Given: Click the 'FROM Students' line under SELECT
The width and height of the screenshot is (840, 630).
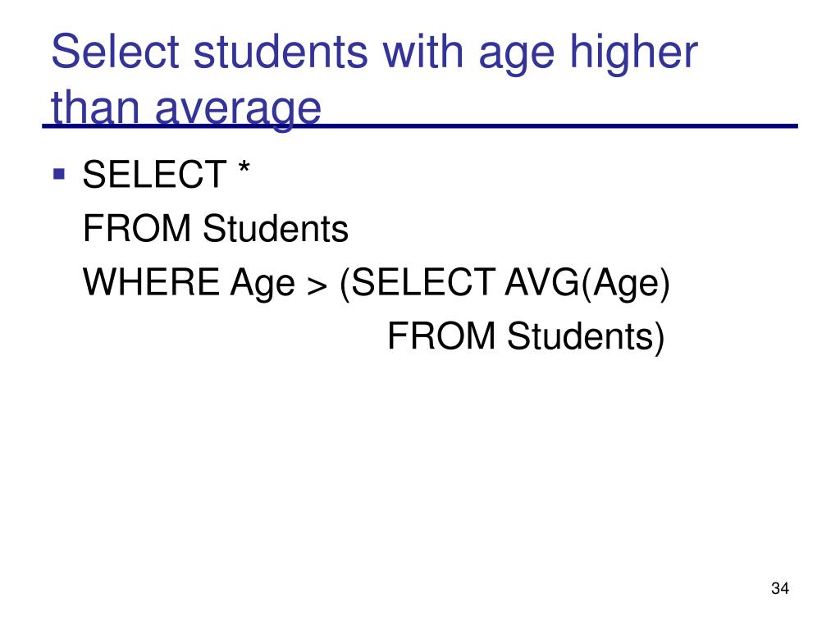Looking at the screenshot, I should [x=216, y=228].
